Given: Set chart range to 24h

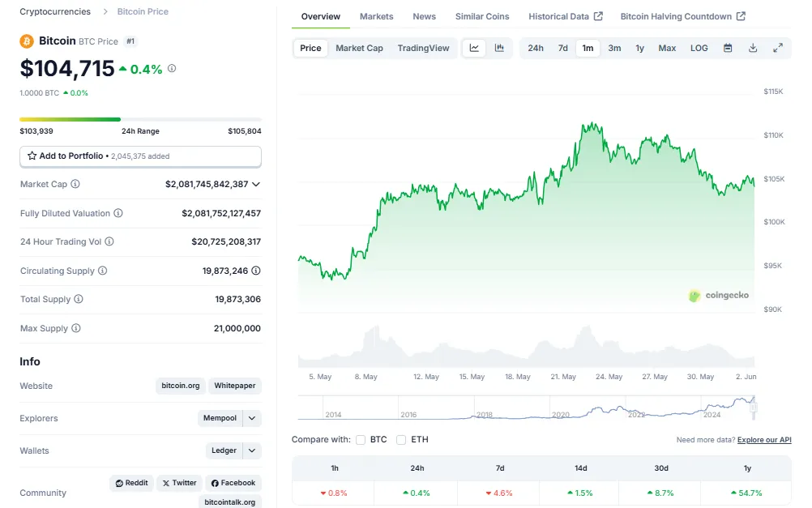Looking at the screenshot, I should click(536, 48).
